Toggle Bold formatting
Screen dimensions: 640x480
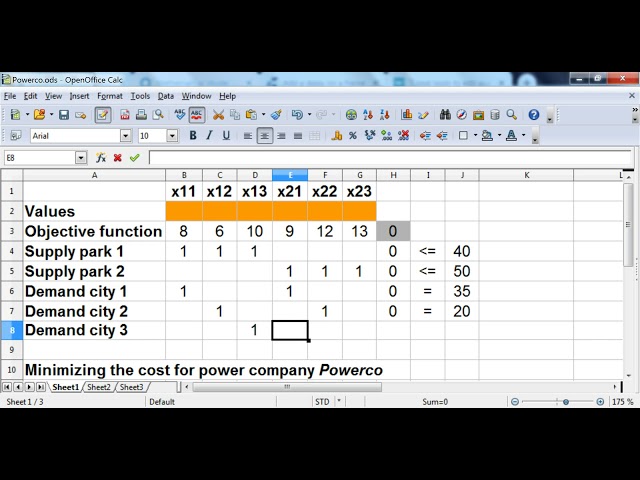193,136
